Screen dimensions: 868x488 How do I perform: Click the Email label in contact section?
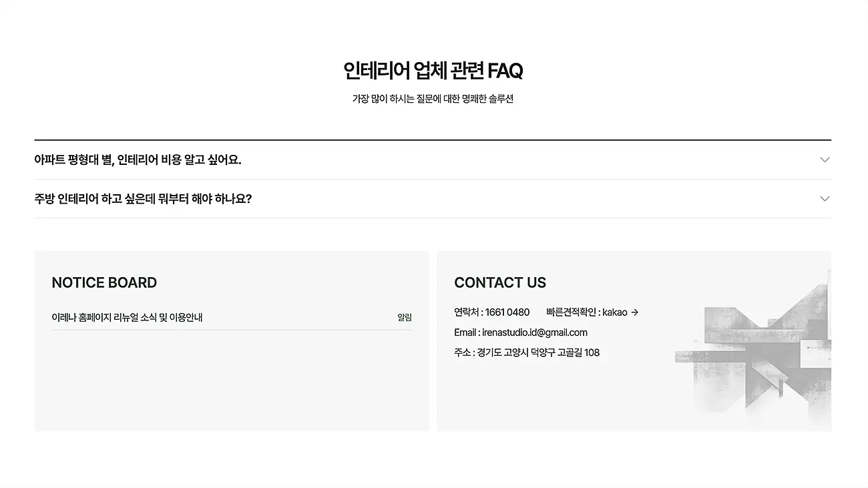point(465,332)
